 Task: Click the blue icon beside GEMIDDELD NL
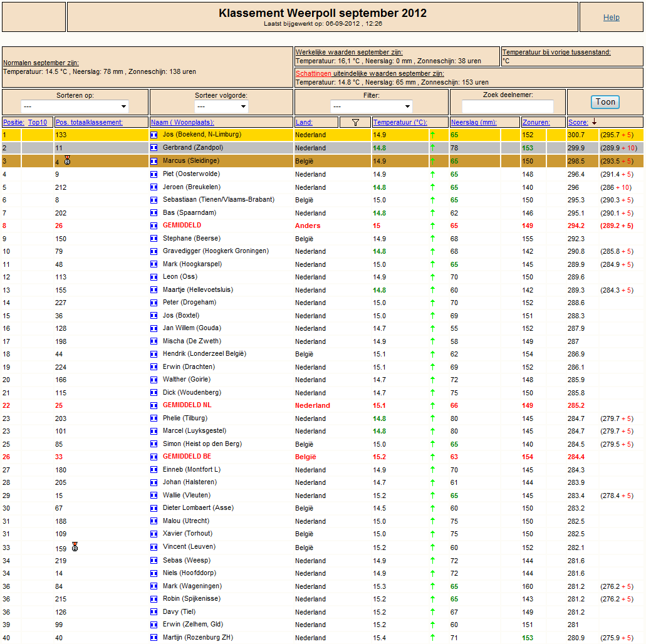click(154, 405)
